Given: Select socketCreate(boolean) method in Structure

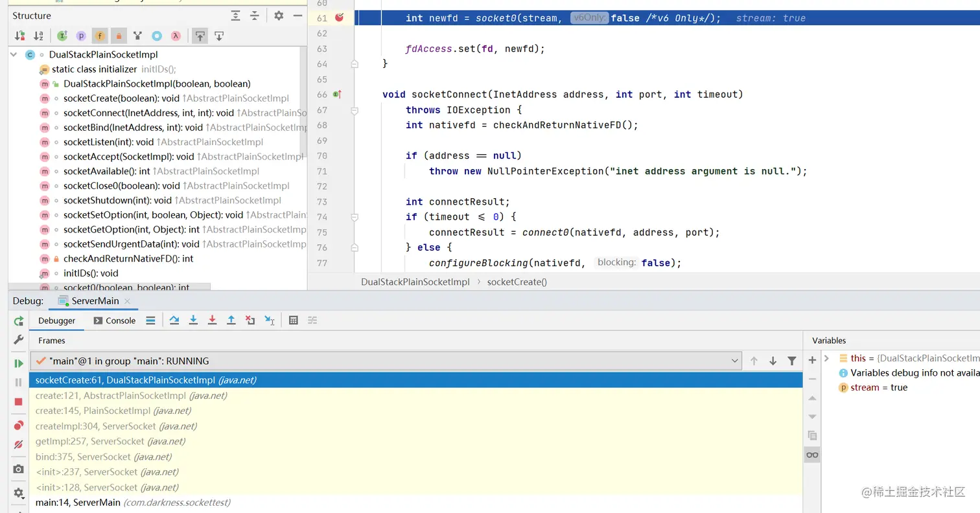Looking at the screenshot, I should point(164,98).
